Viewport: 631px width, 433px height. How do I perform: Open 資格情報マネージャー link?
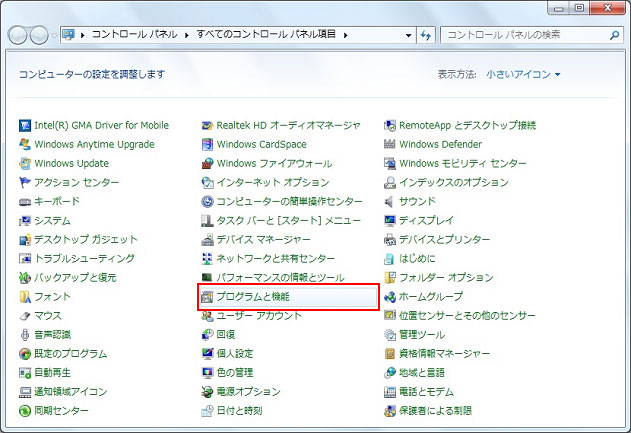tap(445, 354)
